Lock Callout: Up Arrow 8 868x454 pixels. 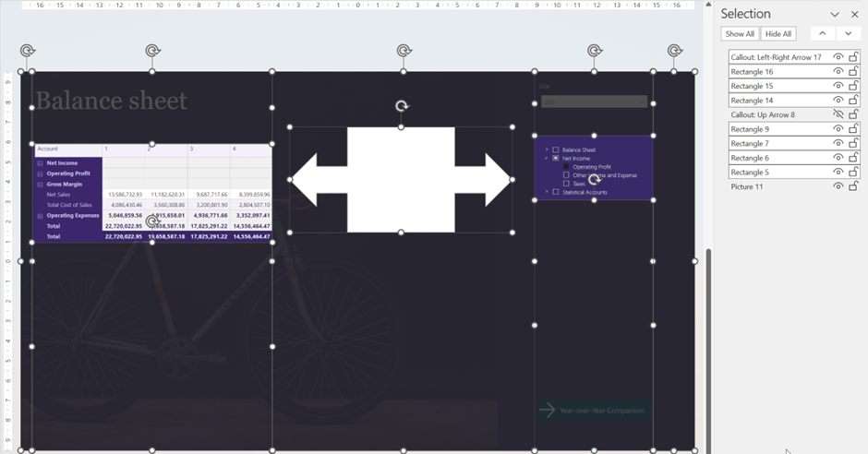pyautogui.click(x=853, y=113)
